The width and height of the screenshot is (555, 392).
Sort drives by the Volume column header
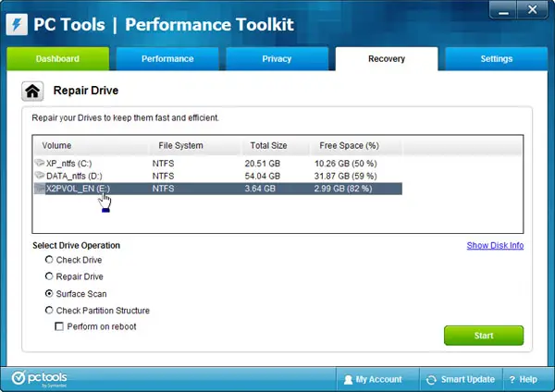point(91,145)
